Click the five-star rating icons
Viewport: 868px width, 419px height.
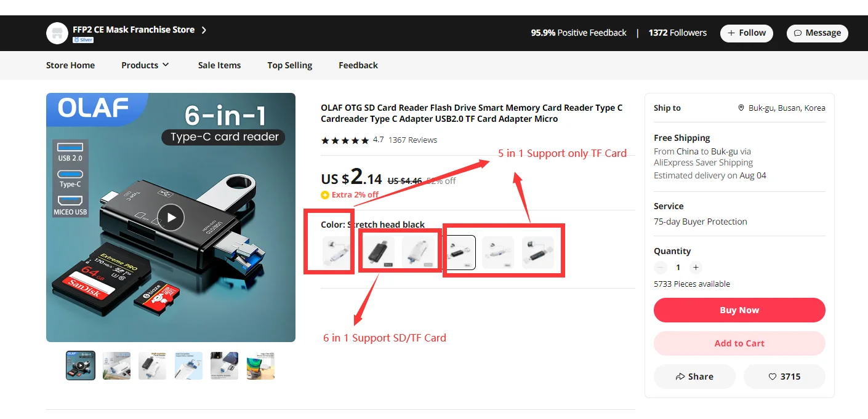345,140
